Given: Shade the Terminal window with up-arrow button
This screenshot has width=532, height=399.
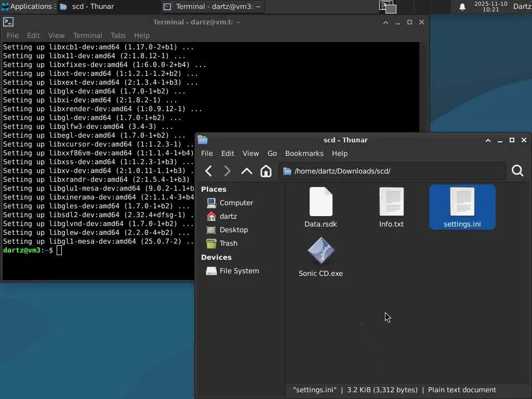Looking at the screenshot, I should [x=385, y=22].
